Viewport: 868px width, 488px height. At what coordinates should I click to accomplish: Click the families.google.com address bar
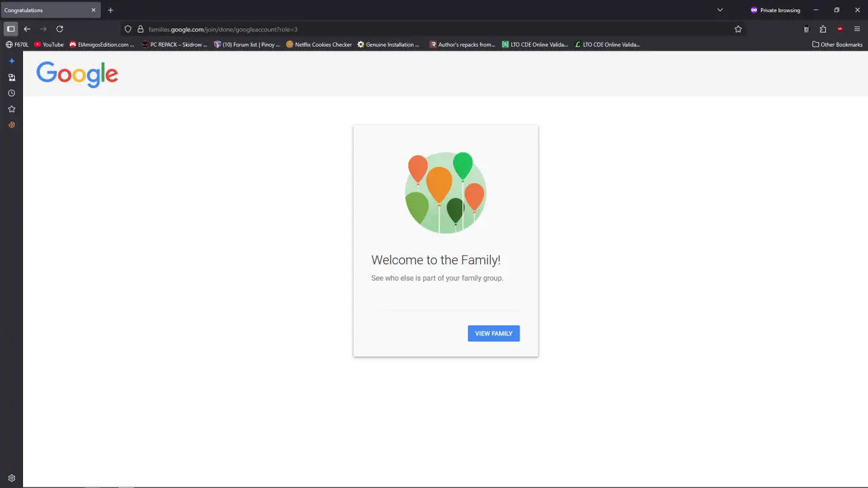(x=434, y=29)
